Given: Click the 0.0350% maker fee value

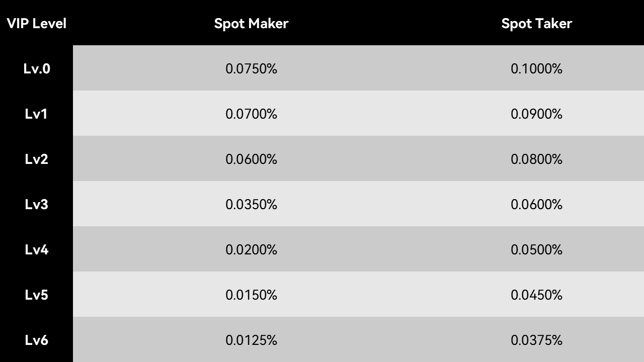Looking at the screenshot, I should 251,204.
